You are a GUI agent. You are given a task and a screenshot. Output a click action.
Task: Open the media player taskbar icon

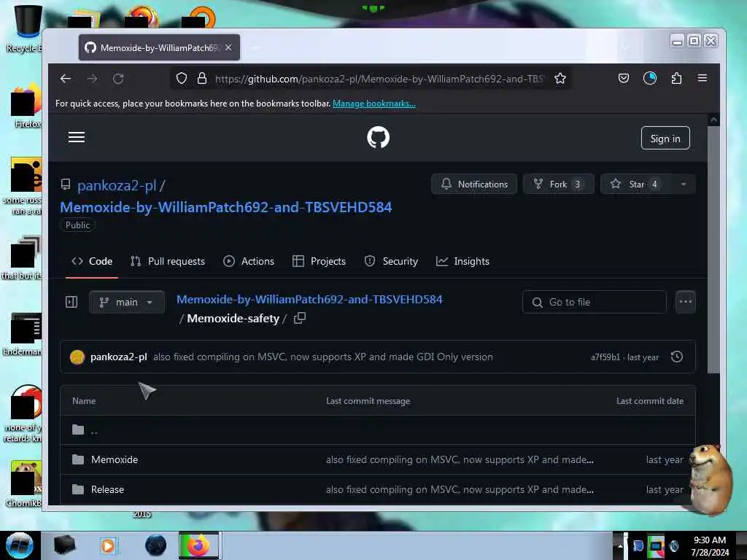[108, 545]
